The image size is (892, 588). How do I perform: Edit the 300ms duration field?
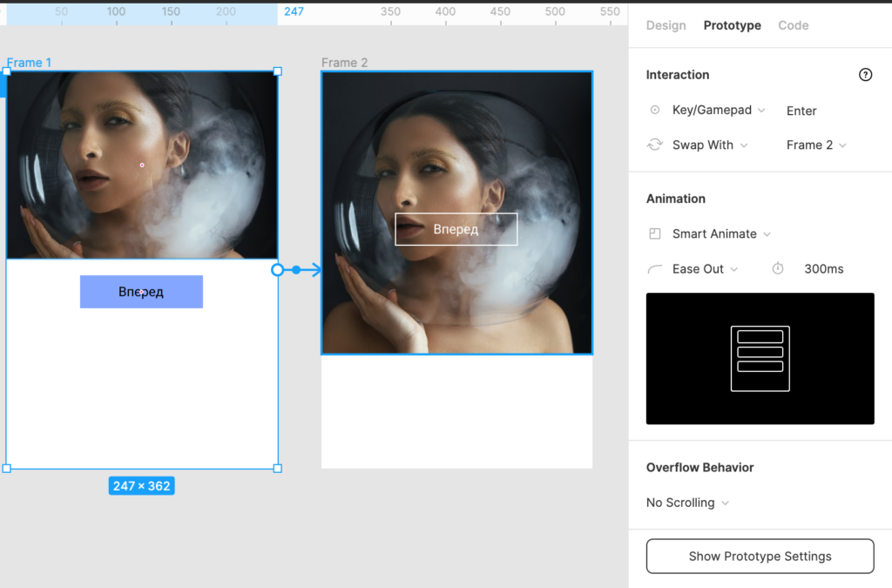[823, 269]
